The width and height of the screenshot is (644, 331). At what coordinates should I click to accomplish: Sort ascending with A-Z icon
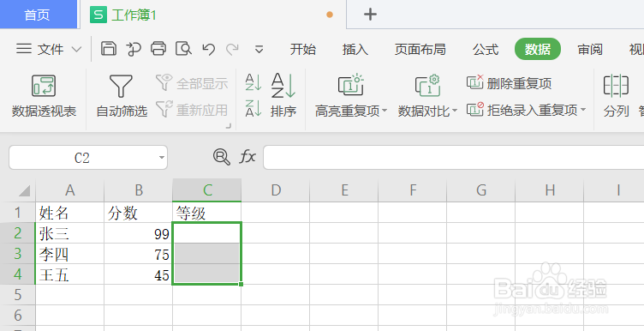(253, 82)
